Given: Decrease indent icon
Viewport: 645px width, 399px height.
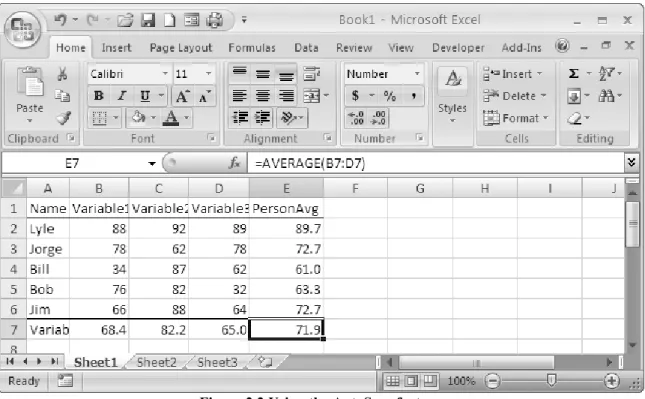Looking at the screenshot, I should pyautogui.click(x=239, y=118).
